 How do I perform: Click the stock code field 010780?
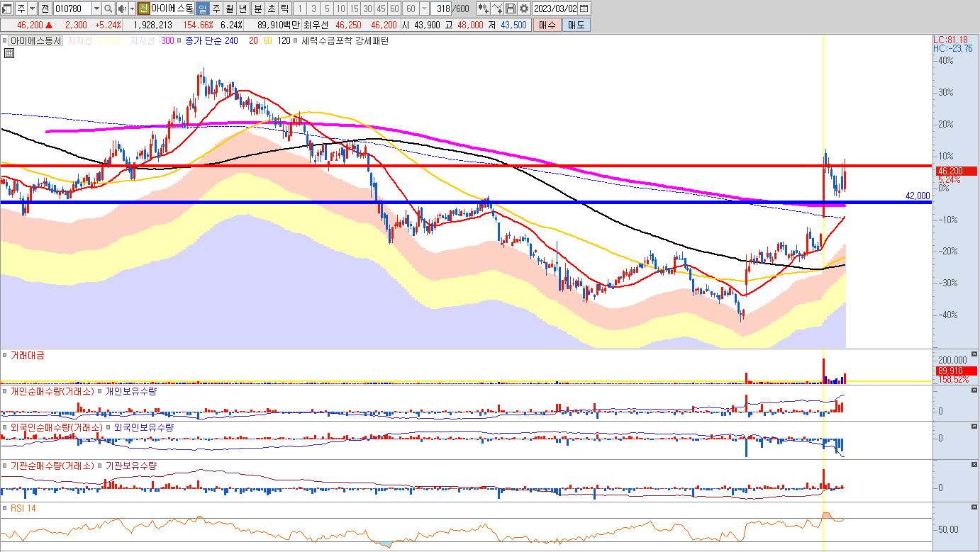(72, 9)
